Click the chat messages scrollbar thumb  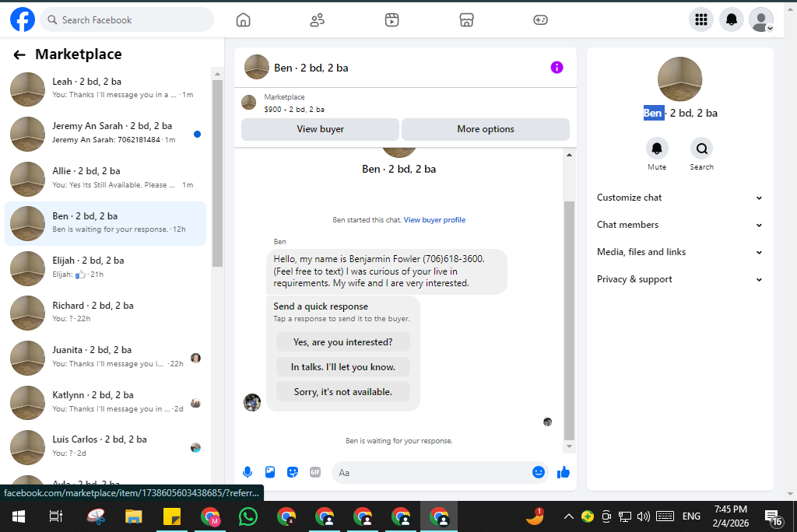569,320
